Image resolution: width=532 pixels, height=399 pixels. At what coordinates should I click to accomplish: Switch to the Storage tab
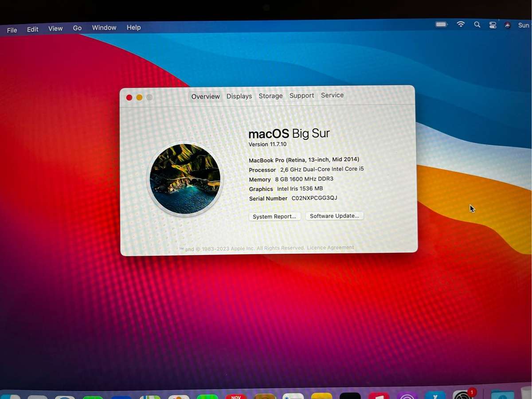point(270,96)
